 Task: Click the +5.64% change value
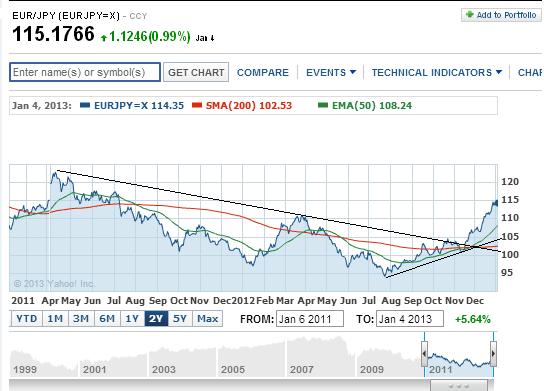473,319
